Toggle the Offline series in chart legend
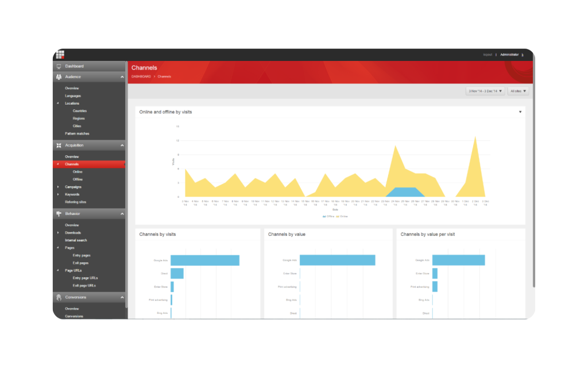Screen dimensions: 588x368 coord(327,216)
